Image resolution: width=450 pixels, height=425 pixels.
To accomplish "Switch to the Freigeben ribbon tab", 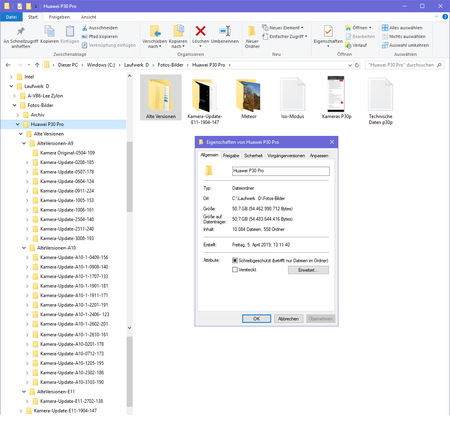I will pos(59,17).
